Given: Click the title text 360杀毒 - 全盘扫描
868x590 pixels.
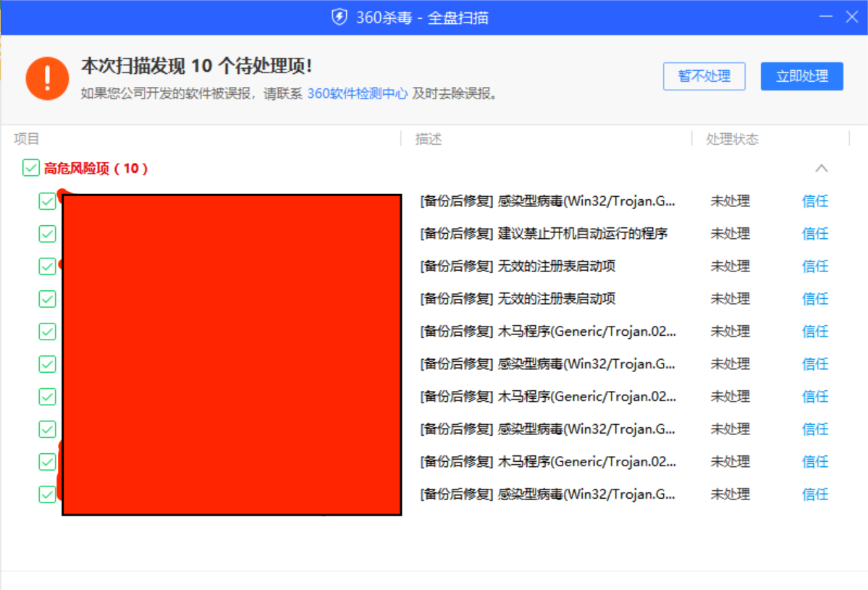Looking at the screenshot, I should [422, 17].
